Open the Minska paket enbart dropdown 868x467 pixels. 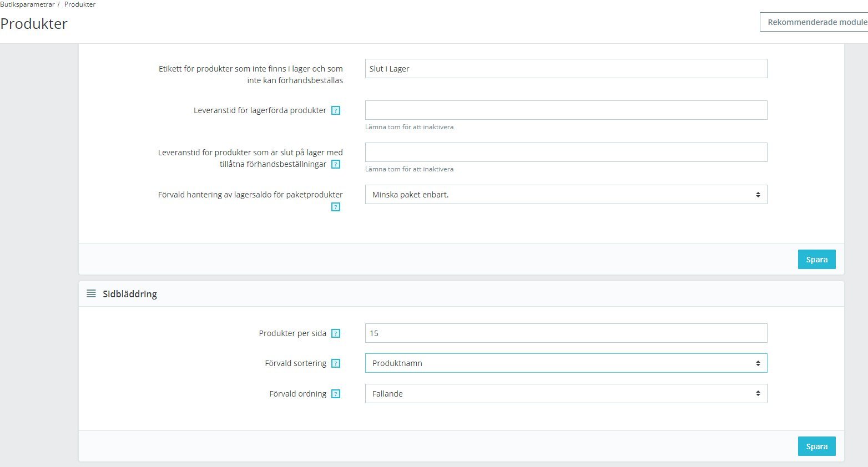point(566,195)
